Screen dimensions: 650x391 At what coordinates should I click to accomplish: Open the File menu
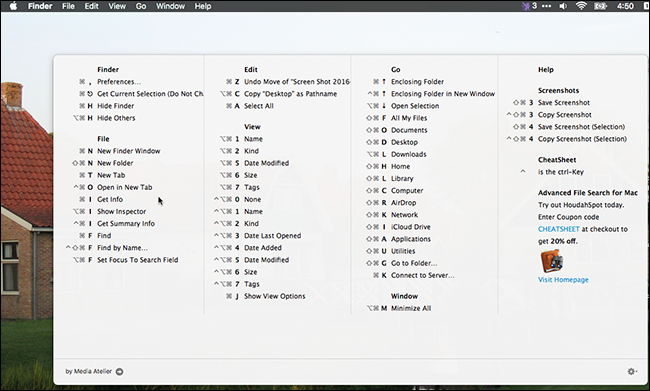coord(68,6)
